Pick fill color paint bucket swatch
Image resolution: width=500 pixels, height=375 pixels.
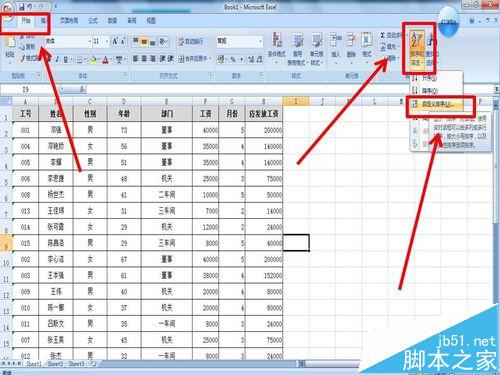pyautogui.click(x=94, y=60)
